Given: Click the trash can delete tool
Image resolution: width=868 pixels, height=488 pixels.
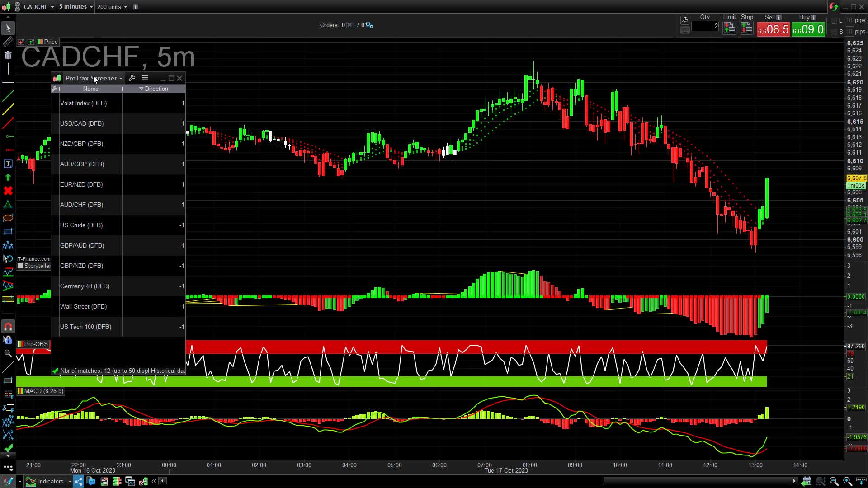Looking at the screenshot, I should 8,55.
